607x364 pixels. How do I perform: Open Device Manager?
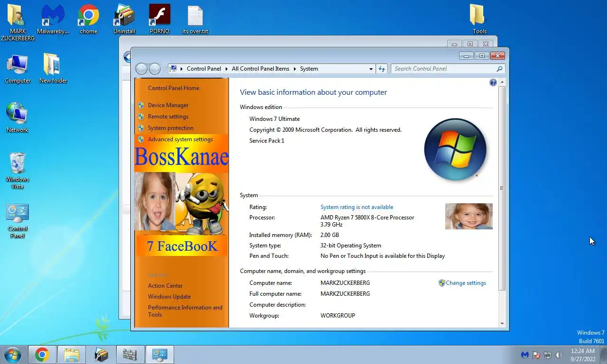[x=168, y=105]
